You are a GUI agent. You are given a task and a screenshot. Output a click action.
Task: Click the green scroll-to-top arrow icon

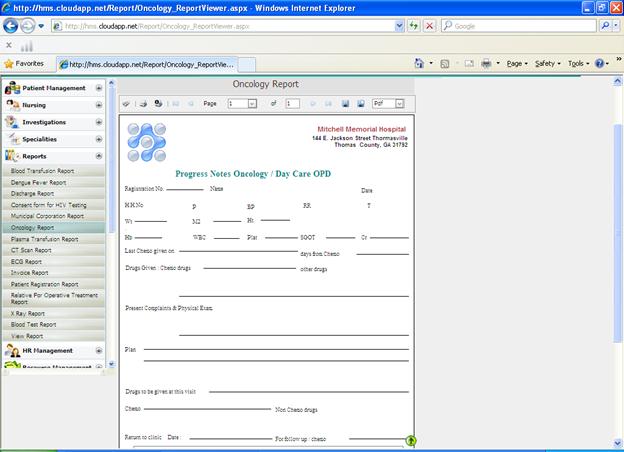411,440
